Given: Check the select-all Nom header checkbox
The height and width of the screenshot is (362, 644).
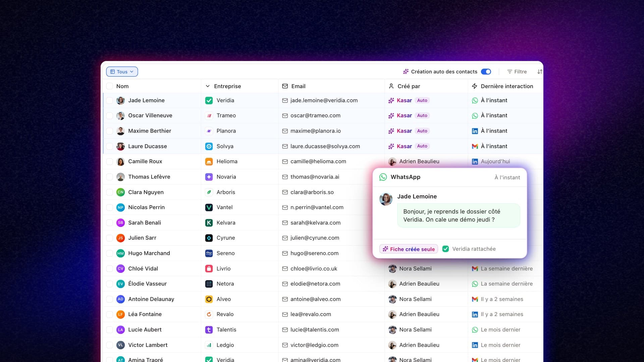Looking at the screenshot, I should point(109,86).
